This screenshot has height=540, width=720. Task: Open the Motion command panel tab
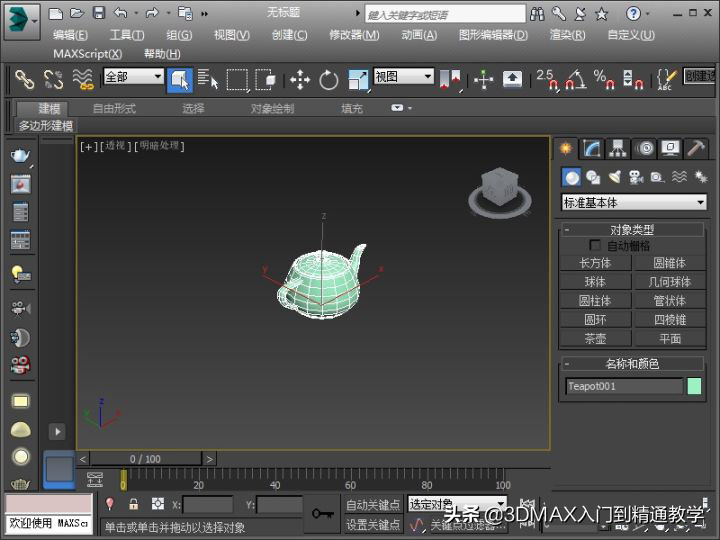coord(644,149)
